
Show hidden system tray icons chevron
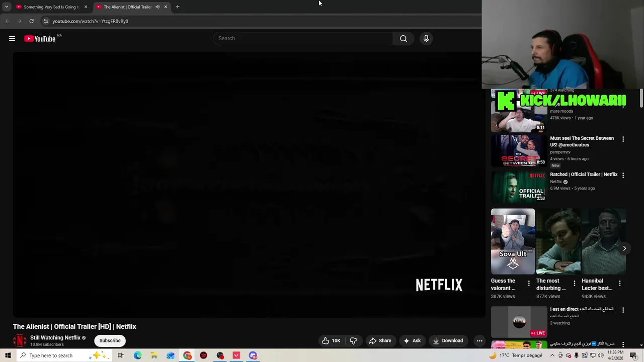[552, 355]
